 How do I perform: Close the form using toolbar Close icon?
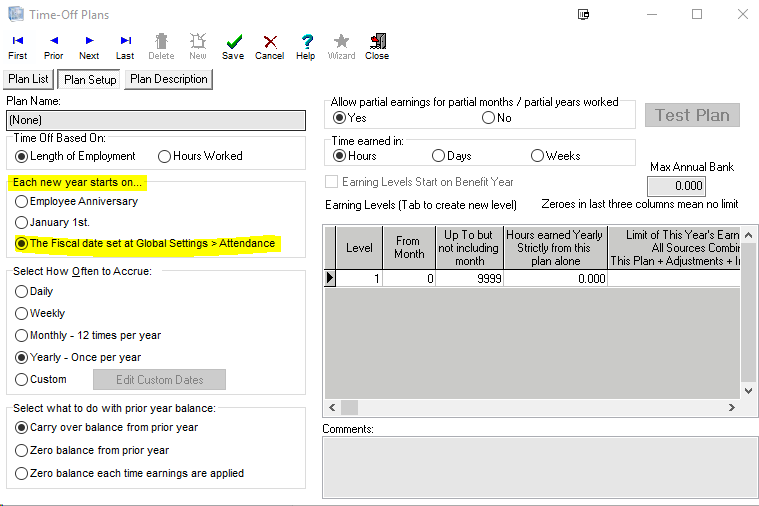[x=377, y=46]
